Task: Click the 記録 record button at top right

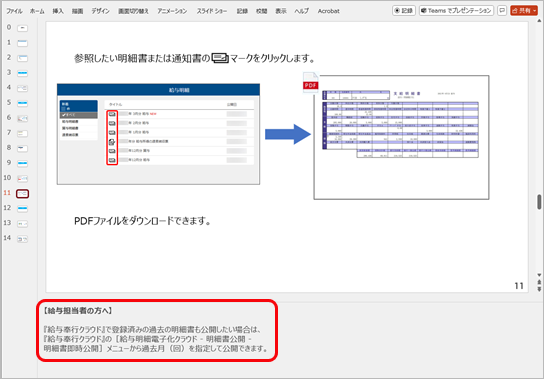Action: click(x=404, y=10)
